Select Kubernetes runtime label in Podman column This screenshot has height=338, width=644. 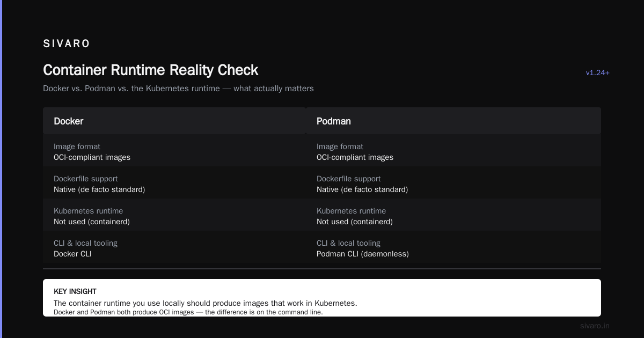tap(351, 211)
